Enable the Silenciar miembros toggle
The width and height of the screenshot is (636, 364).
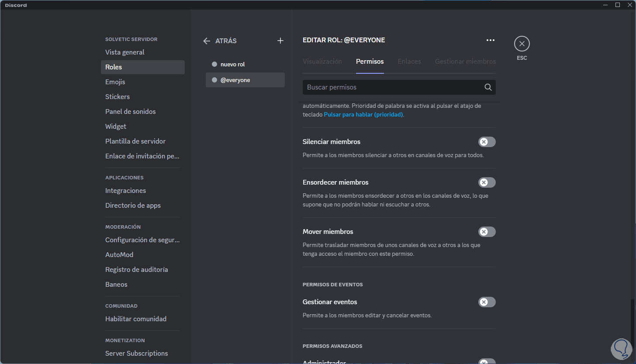click(487, 142)
